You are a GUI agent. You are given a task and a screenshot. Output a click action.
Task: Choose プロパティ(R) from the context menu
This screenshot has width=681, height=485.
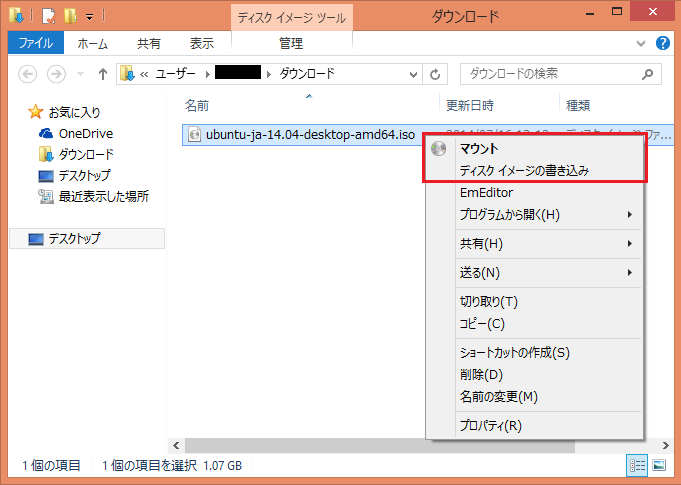click(535, 426)
